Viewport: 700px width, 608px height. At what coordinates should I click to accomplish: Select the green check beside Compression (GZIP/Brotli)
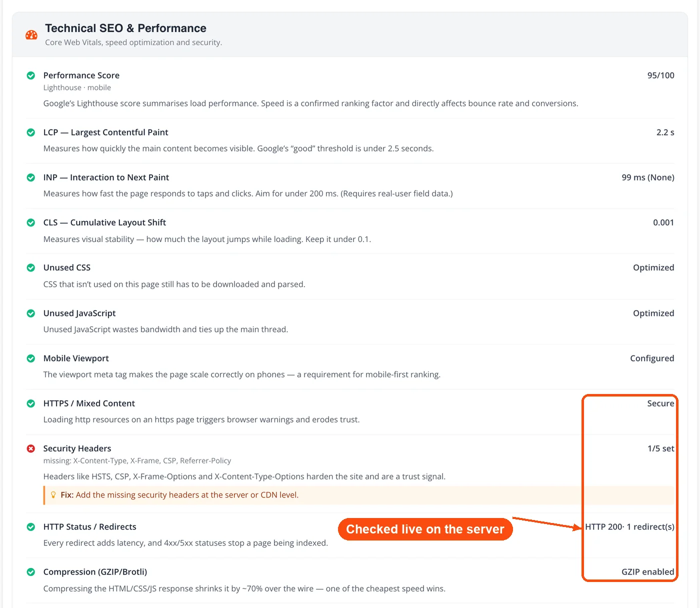click(x=31, y=572)
